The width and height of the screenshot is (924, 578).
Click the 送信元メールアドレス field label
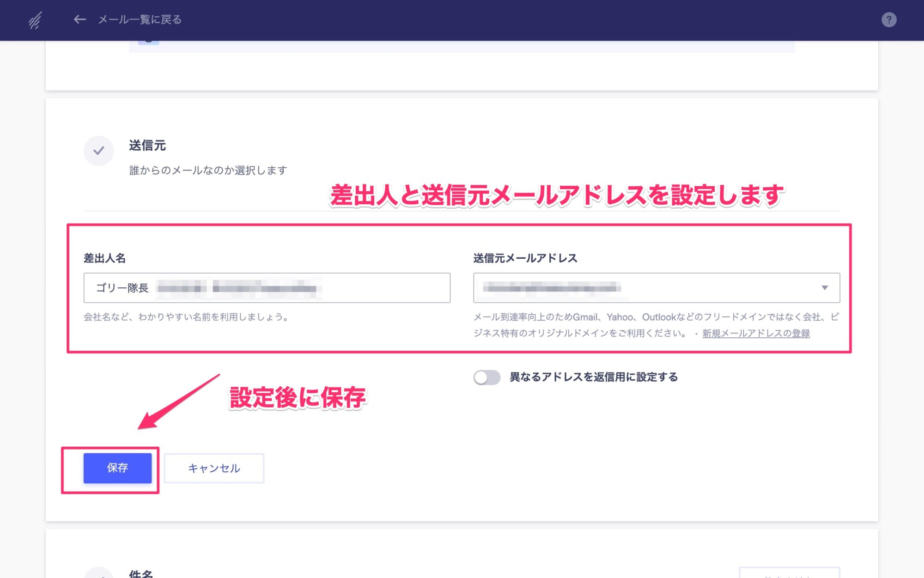(x=525, y=258)
